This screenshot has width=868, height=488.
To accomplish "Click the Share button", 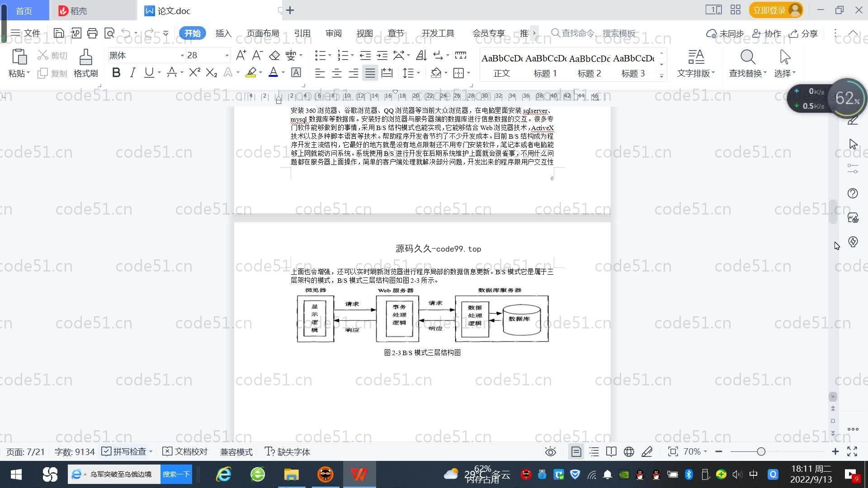I will click(803, 33).
